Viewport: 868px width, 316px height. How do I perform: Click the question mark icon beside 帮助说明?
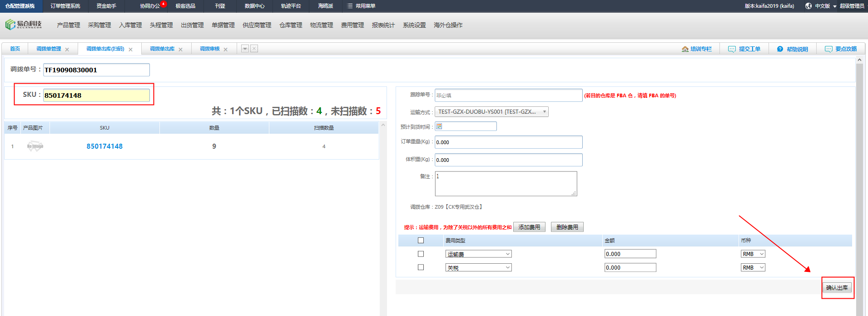(780, 49)
